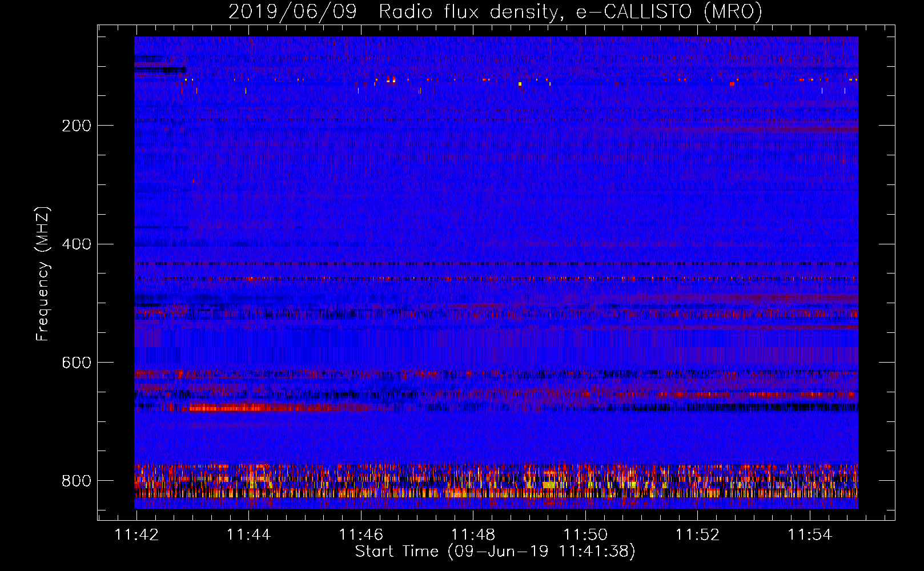Screen dimensions: 924x571
Task: Click the 11:54 time tick label
Action: pos(810,535)
